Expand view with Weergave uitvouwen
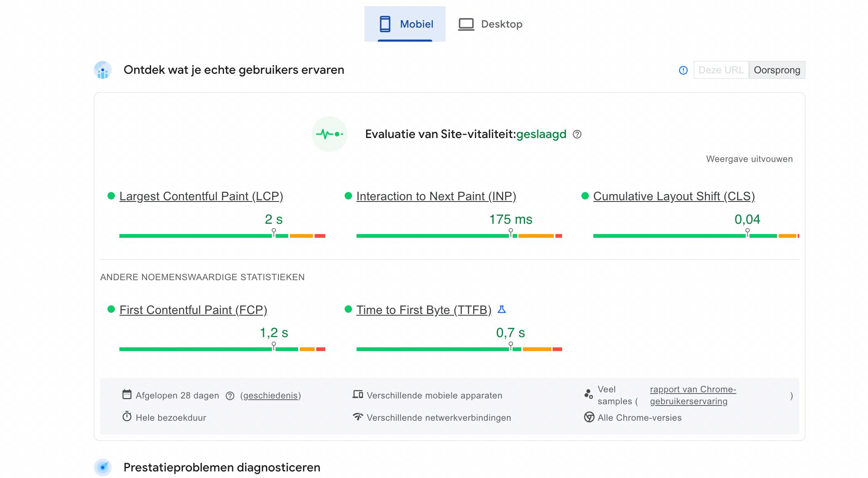Image resolution: width=868 pixels, height=478 pixels. 749,159
